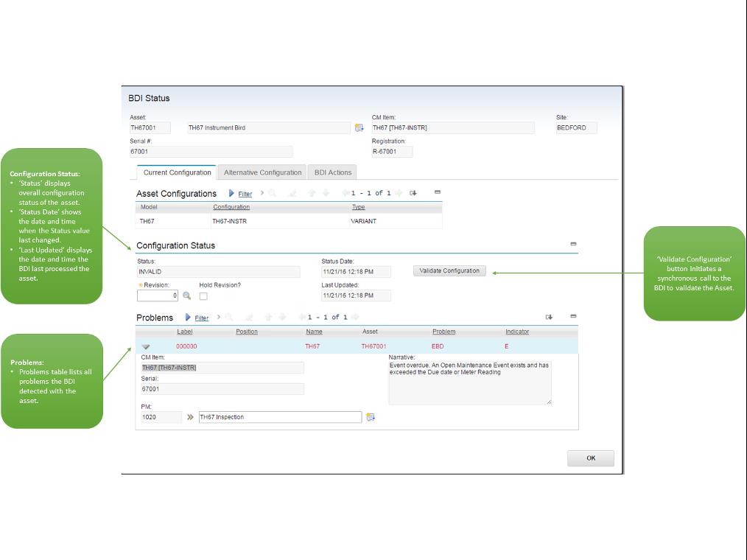Click the TH67001 asset cell in Problems
The image size is (747, 560).
pos(373,346)
